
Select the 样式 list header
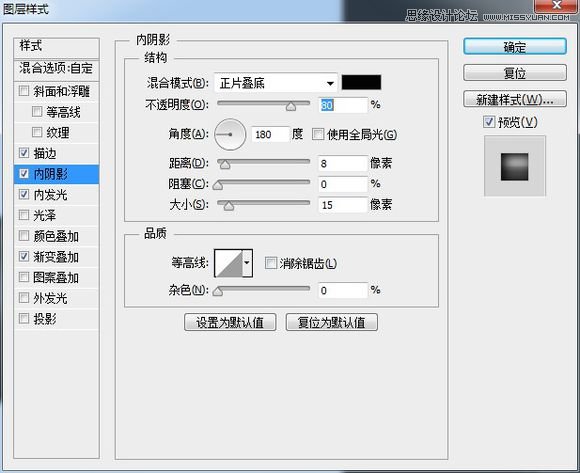click(x=57, y=47)
